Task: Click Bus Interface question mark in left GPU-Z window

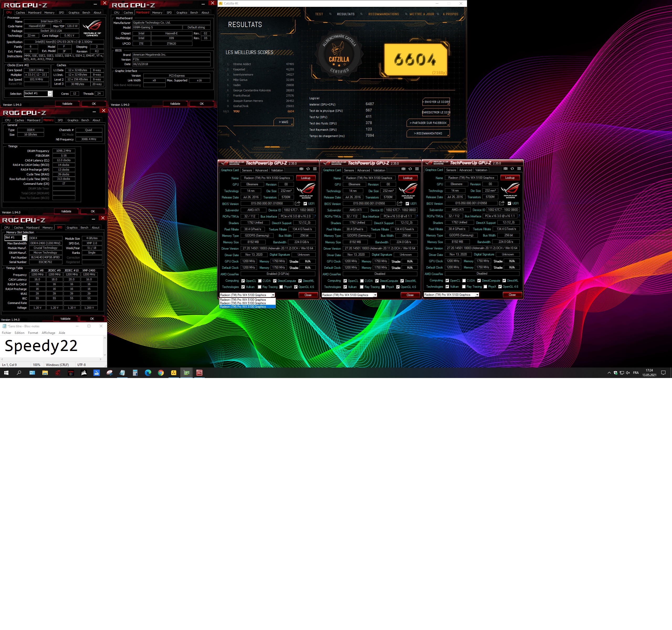Action: coord(315,216)
